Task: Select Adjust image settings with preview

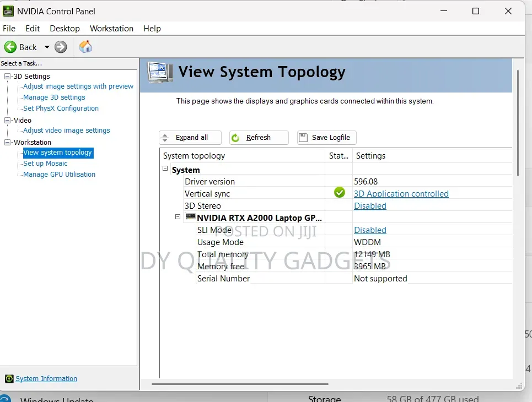Action: [78, 86]
